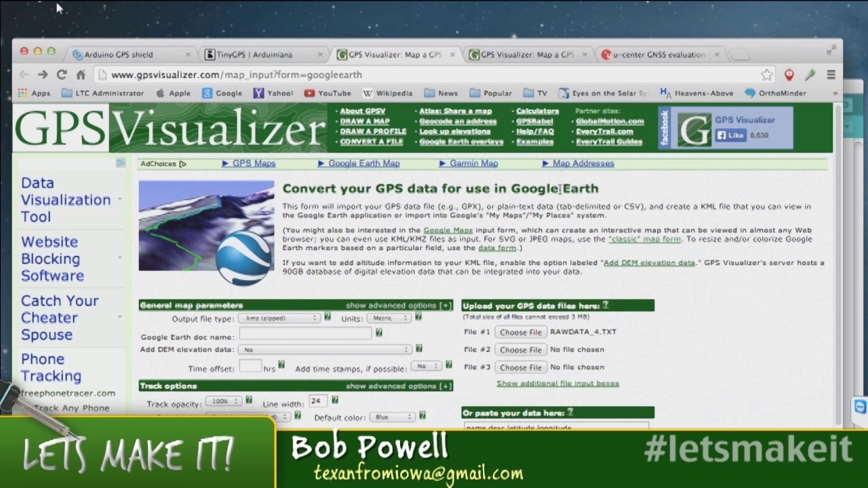Open the CONVERT A FILE menu link
Image resolution: width=868 pixels, height=488 pixels.
(x=372, y=142)
